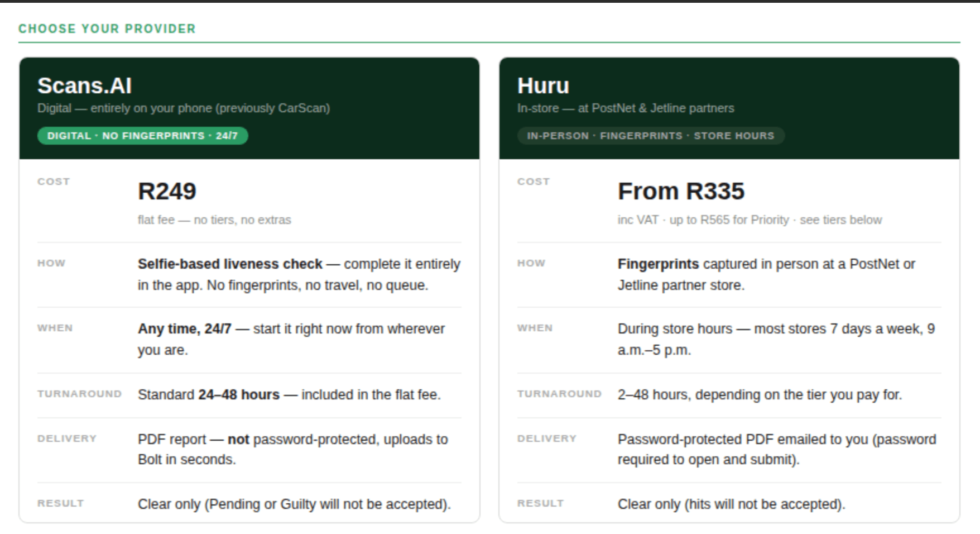Click Clear only hits not accepted result

click(x=731, y=504)
